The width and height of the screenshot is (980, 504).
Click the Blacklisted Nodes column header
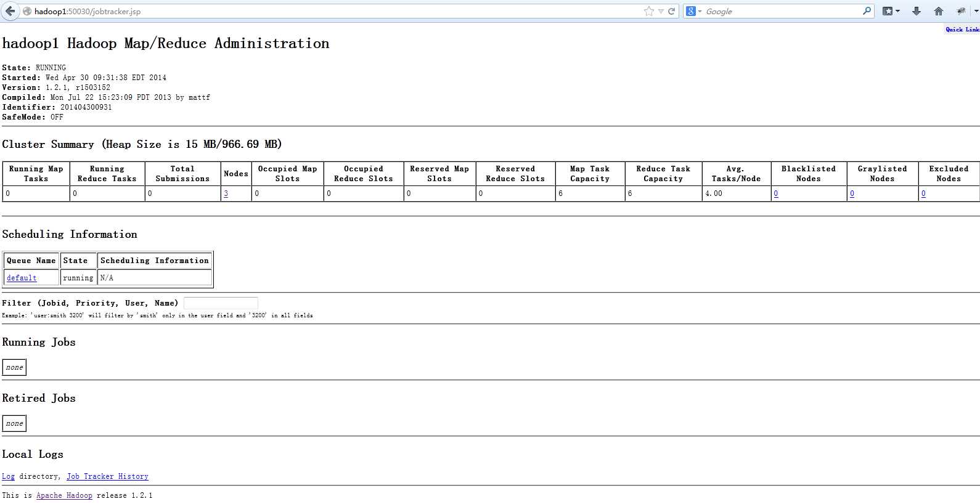(809, 174)
